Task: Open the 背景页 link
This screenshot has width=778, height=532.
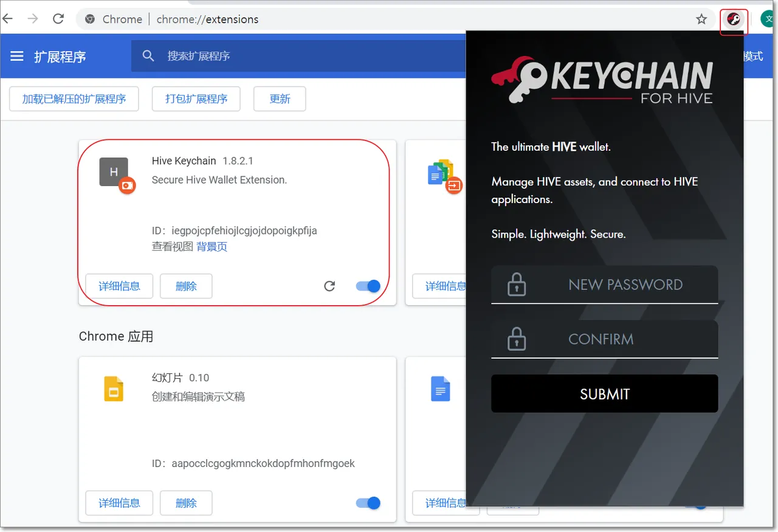Action: (x=212, y=246)
